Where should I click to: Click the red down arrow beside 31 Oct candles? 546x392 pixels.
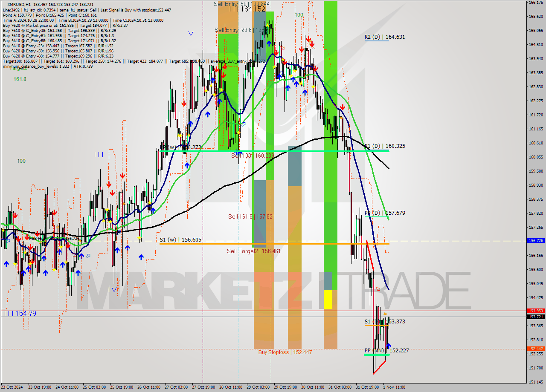[342, 107]
